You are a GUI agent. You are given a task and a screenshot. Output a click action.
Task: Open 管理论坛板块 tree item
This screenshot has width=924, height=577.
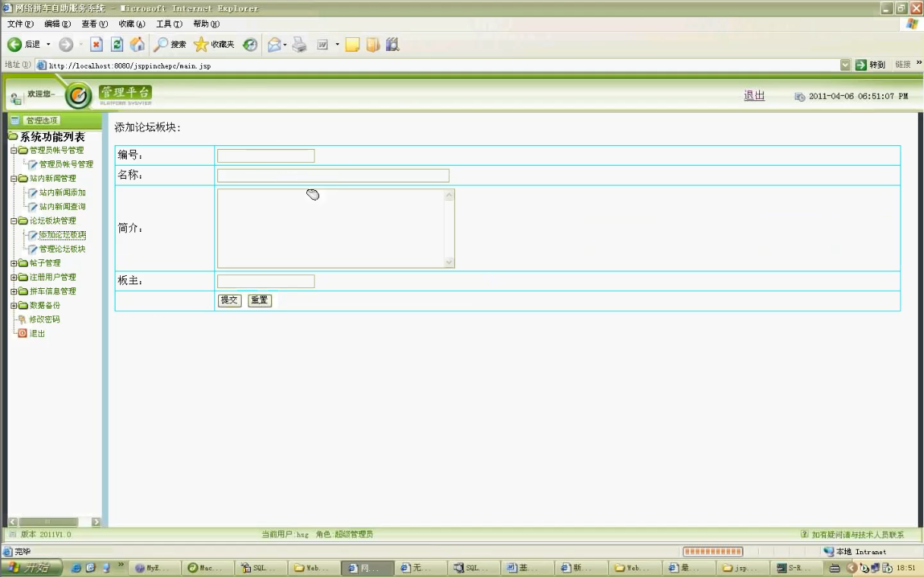point(62,249)
